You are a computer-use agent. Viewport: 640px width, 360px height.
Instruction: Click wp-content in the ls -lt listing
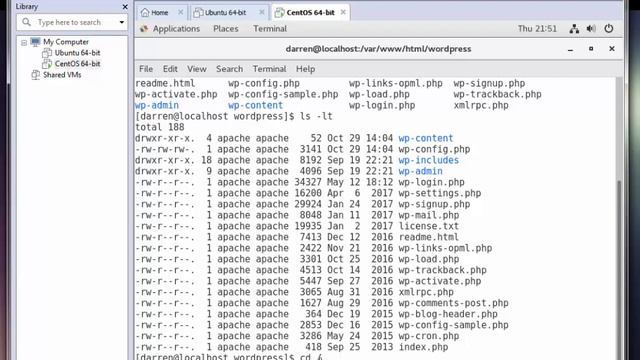(426, 138)
